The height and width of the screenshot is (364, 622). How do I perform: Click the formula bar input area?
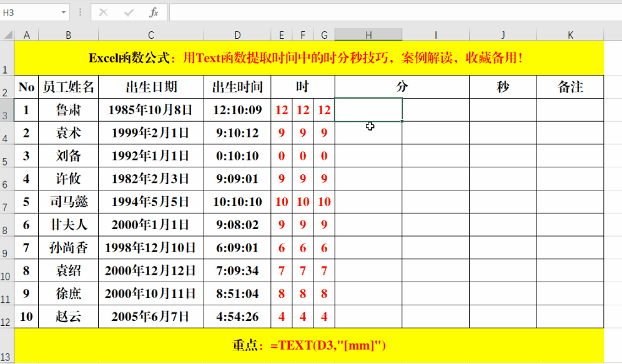[x=395, y=12]
